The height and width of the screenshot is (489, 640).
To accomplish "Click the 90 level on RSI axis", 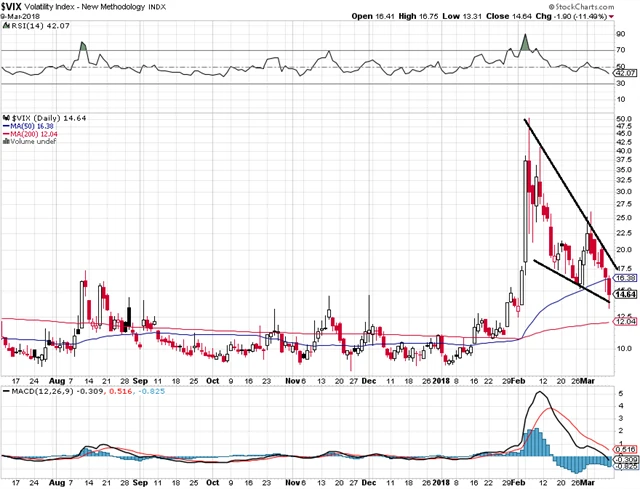I will click(621, 34).
